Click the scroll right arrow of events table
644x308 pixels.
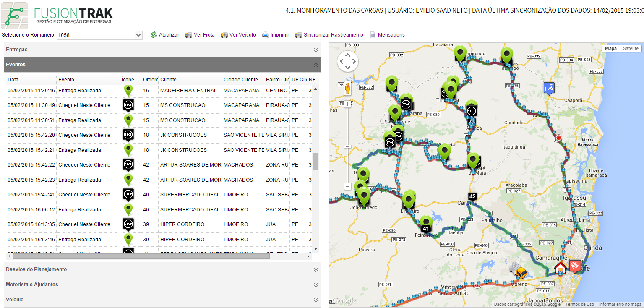pyautogui.click(x=309, y=256)
